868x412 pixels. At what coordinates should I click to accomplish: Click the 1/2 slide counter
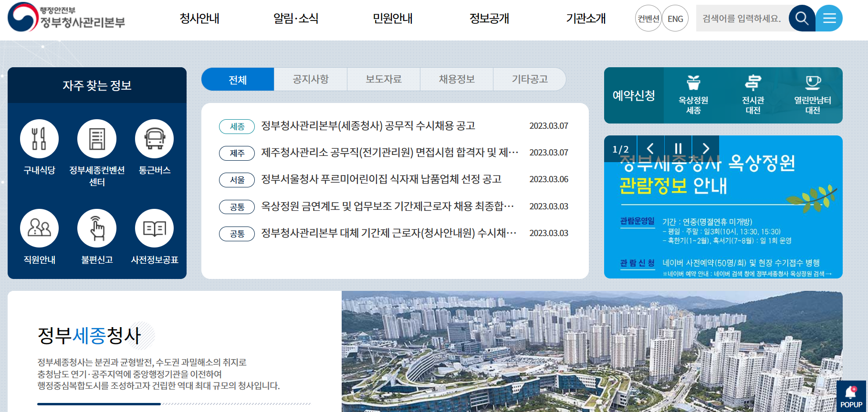(x=620, y=149)
